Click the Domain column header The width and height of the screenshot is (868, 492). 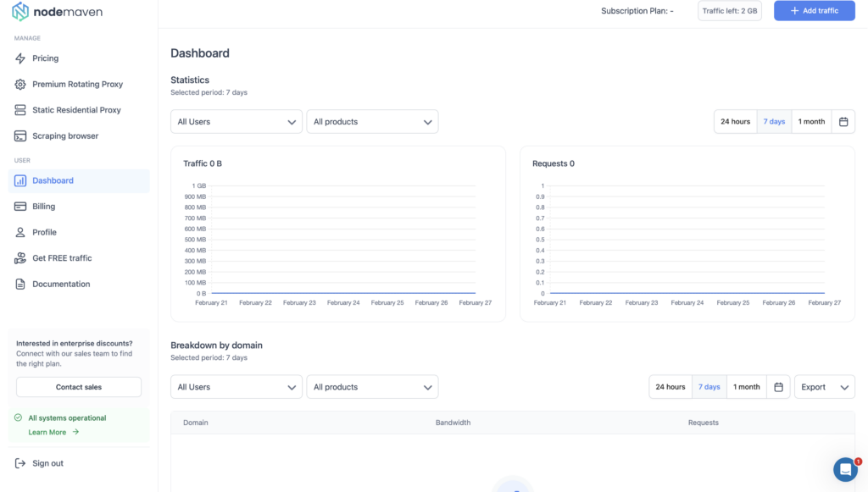point(196,423)
